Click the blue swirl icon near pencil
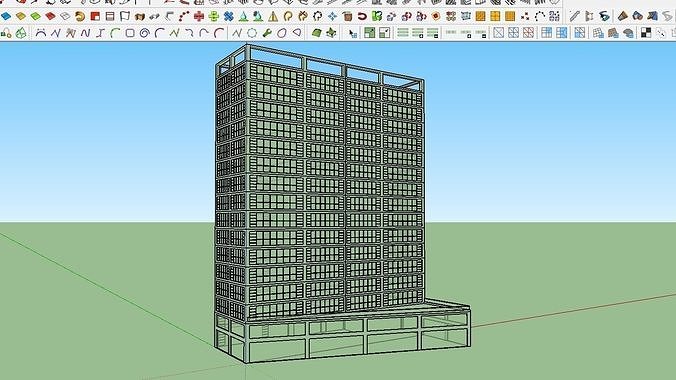The image size is (676, 380). coord(604,16)
